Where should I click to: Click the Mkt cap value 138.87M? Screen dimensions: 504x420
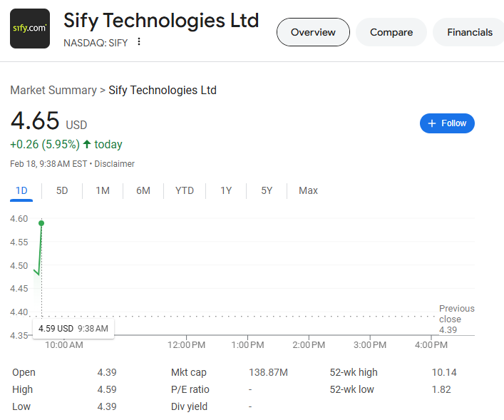pos(268,372)
